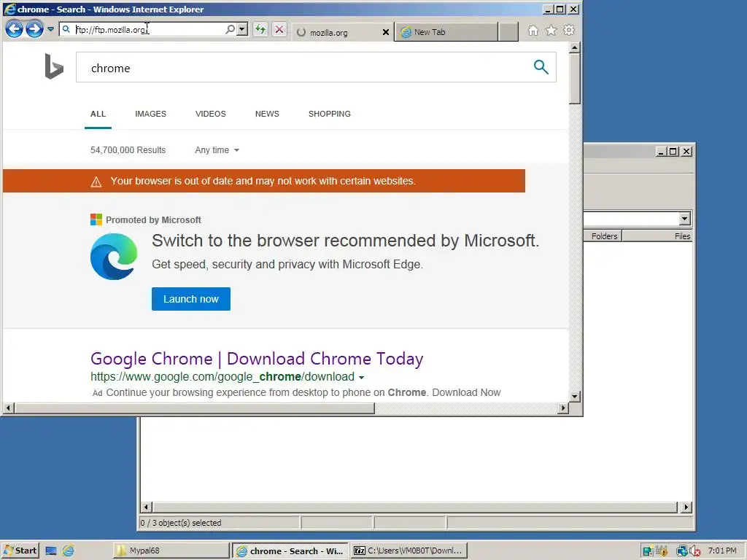Click the muted volume tray icon

(695, 551)
